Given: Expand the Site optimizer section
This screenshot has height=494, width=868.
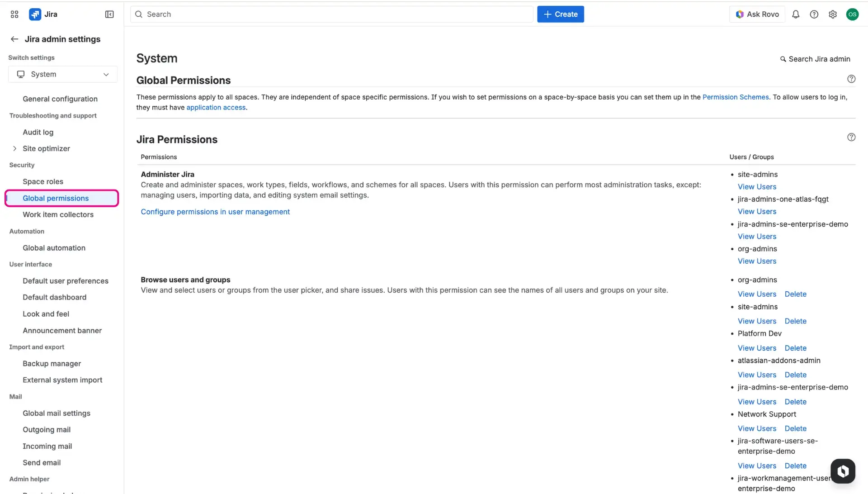Looking at the screenshot, I should (15, 148).
